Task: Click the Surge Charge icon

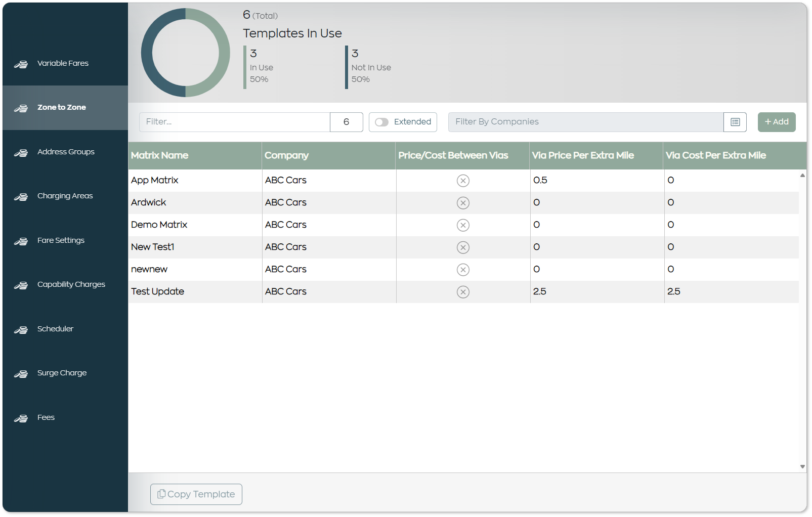Action: click(x=21, y=373)
